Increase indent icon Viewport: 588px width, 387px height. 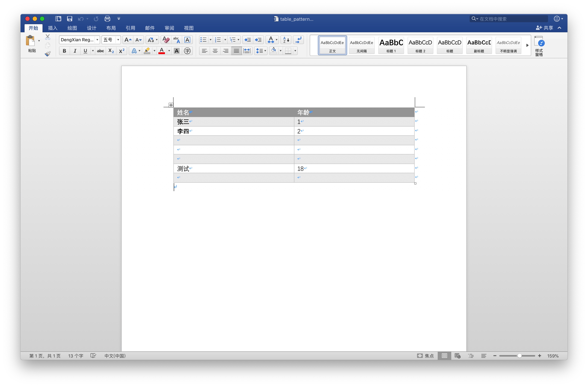pos(258,40)
